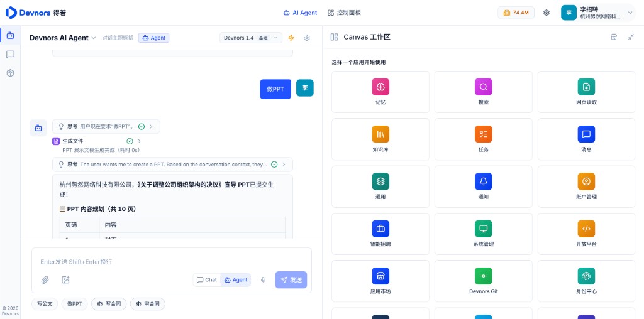Open the 开放平台 open platform app
This screenshot has height=319, width=644.
point(586,234)
